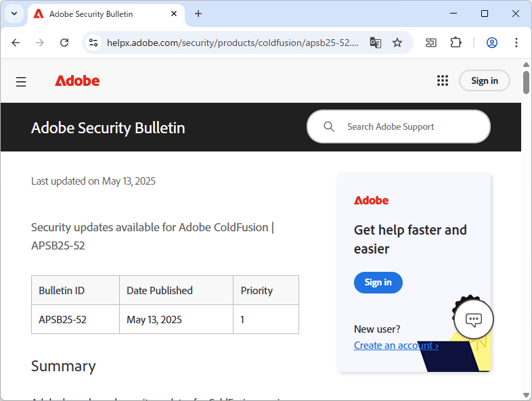Click the header Sign in button

(484, 80)
